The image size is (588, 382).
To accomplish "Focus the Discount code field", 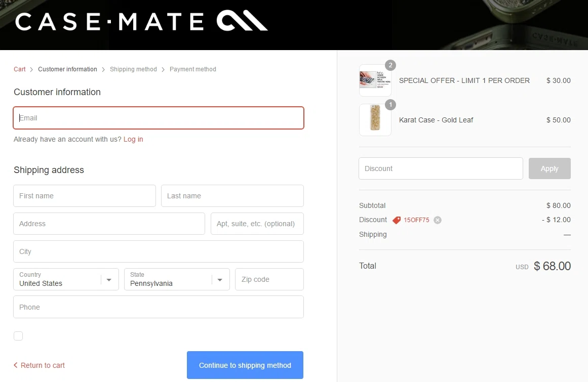I will [x=441, y=168].
